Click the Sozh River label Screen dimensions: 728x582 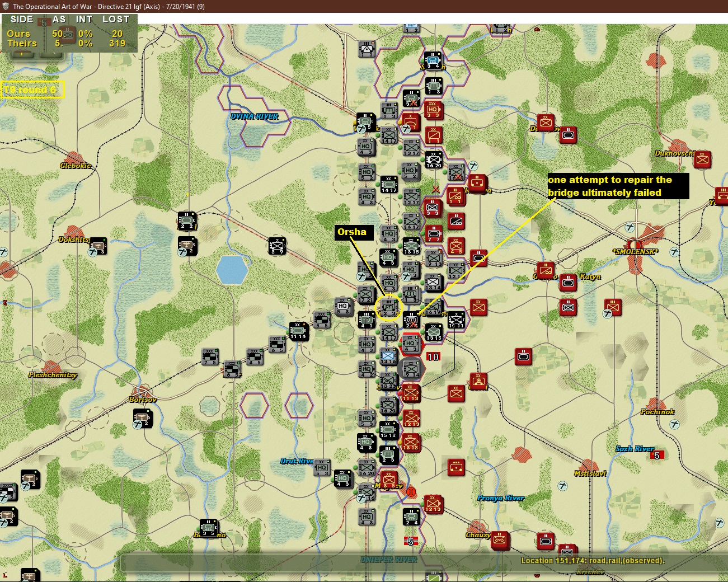pos(635,449)
